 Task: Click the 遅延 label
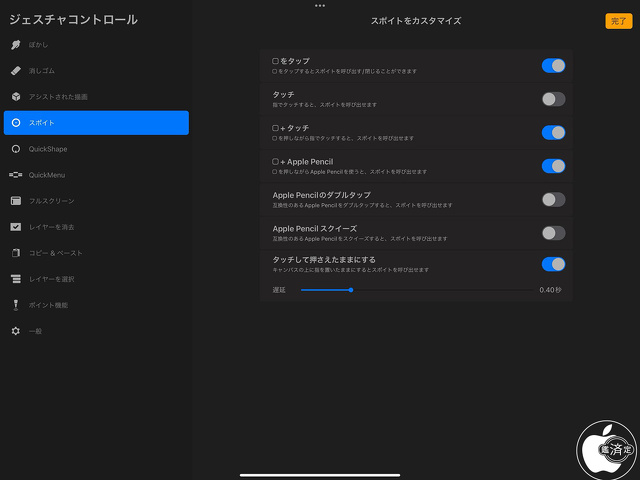tap(279, 290)
